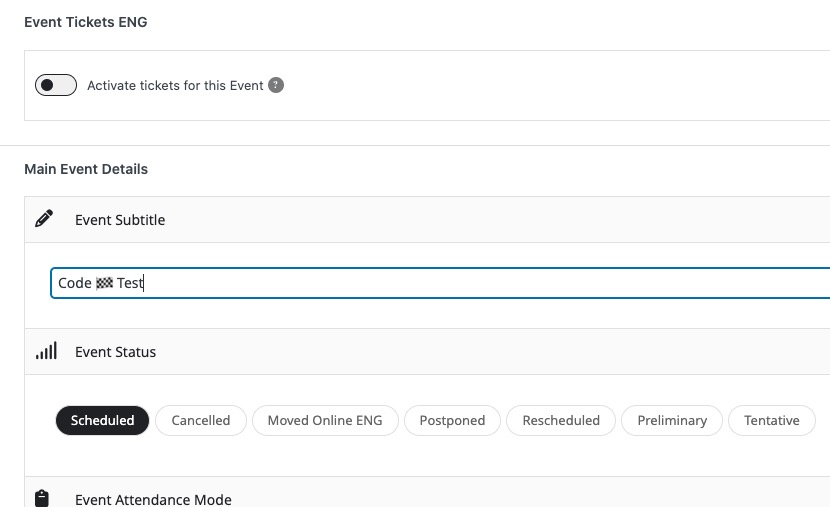The image size is (830, 507).
Task: Click the pencil icon beside Event Subtitle
Action: click(x=44, y=219)
